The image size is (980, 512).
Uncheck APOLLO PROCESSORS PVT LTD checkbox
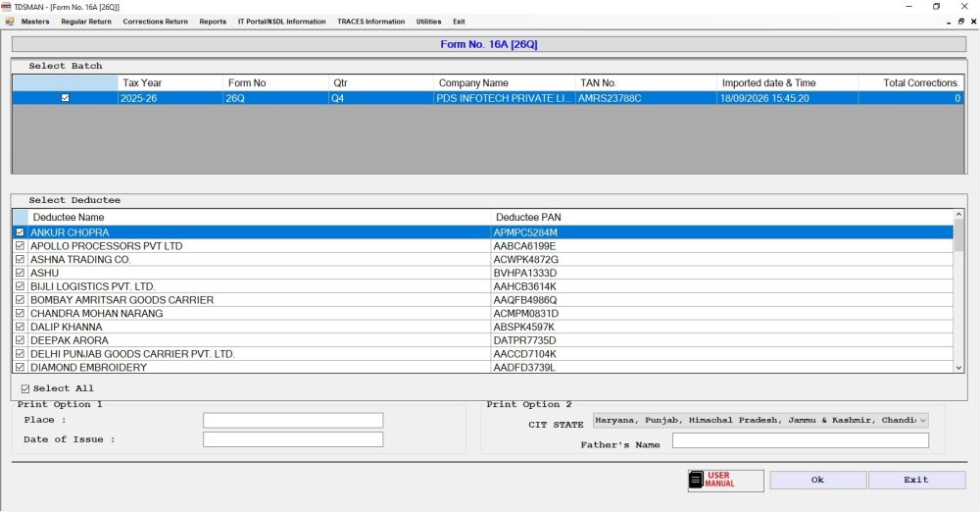coord(20,246)
